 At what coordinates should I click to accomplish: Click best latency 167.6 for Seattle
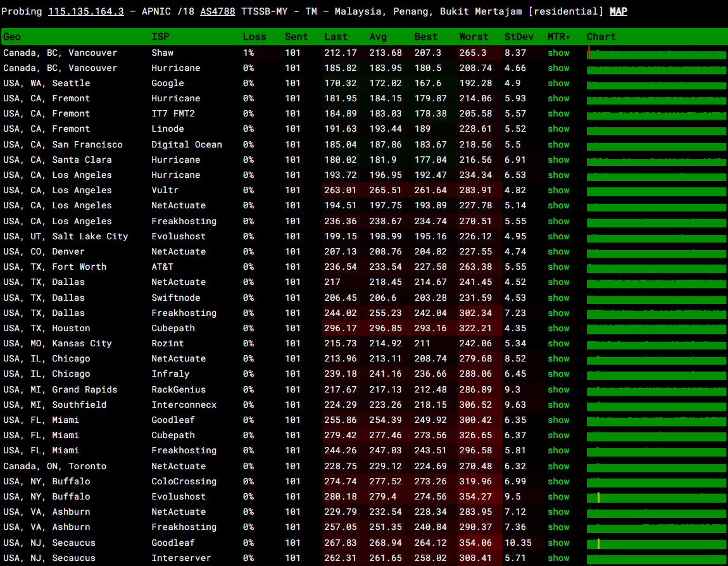coord(427,84)
